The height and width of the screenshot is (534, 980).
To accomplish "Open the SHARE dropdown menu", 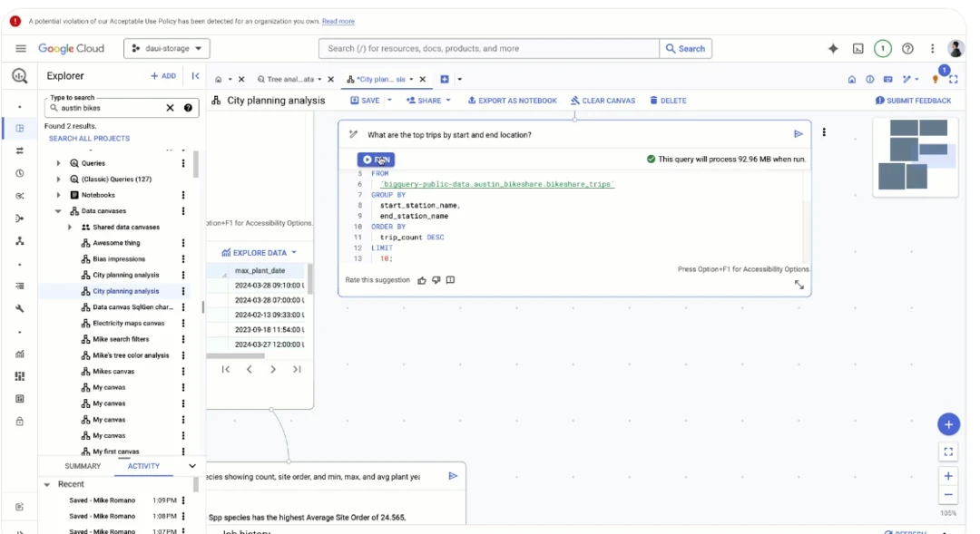I will click(x=428, y=101).
